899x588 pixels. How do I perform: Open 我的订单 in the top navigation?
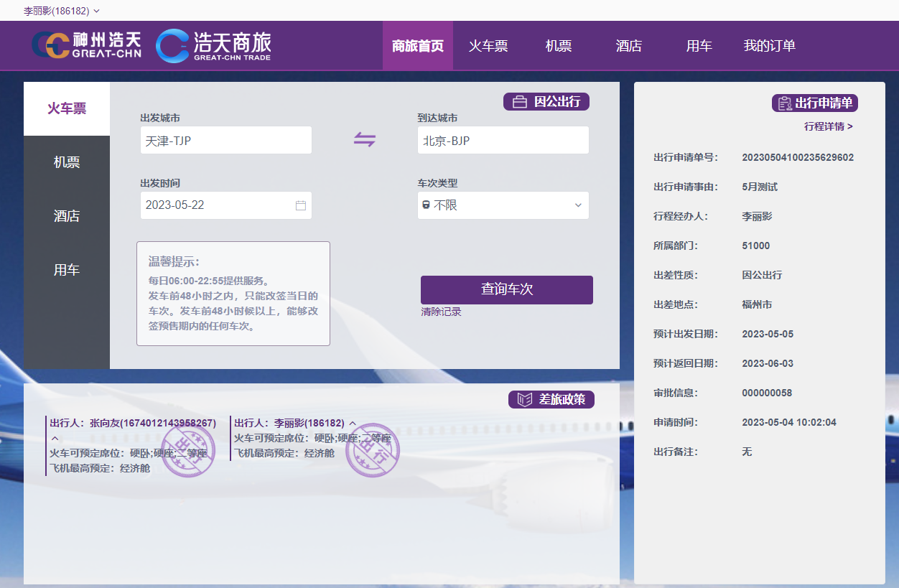[x=769, y=46]
